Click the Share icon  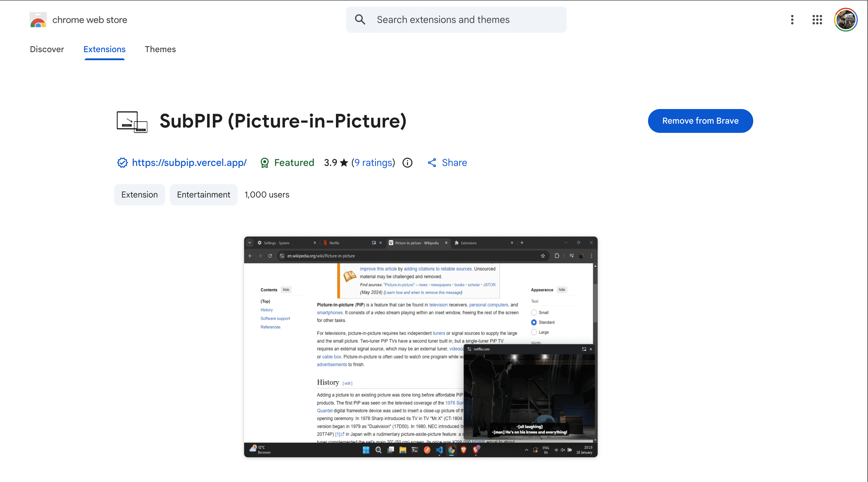432,163
